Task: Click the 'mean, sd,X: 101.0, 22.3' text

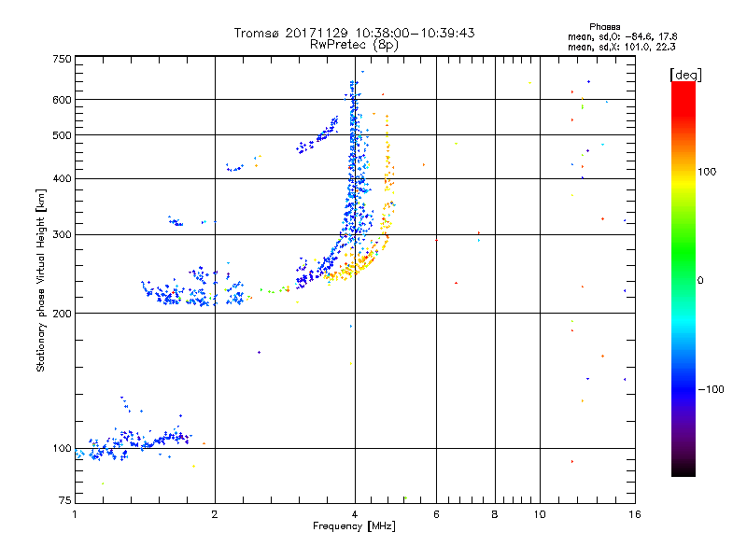Action: 621,47
